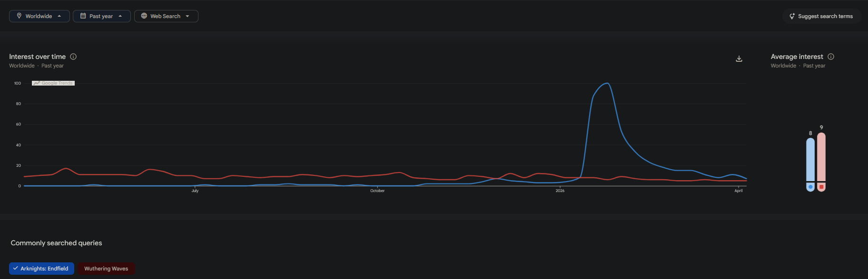Click the Suggest search terms button
Screen dimensions: 868x279
pyautogui.click(x=821, y=16)
